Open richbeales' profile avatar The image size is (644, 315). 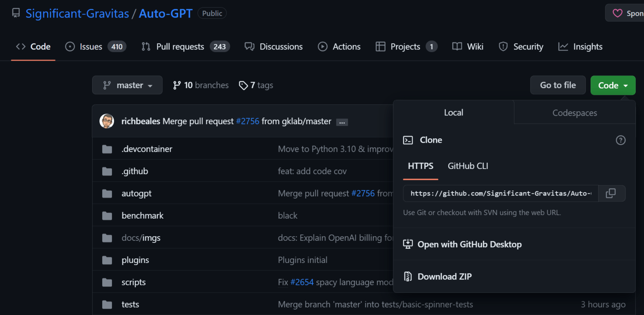107,121
